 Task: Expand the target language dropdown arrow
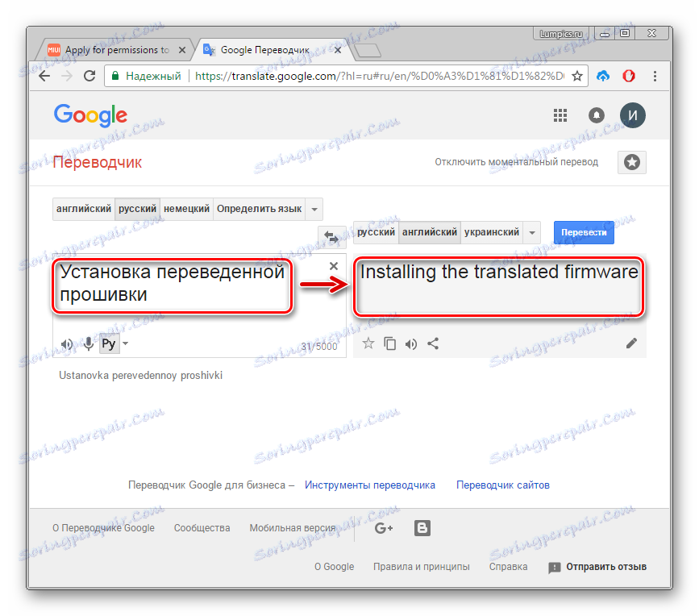click(532, 233)
